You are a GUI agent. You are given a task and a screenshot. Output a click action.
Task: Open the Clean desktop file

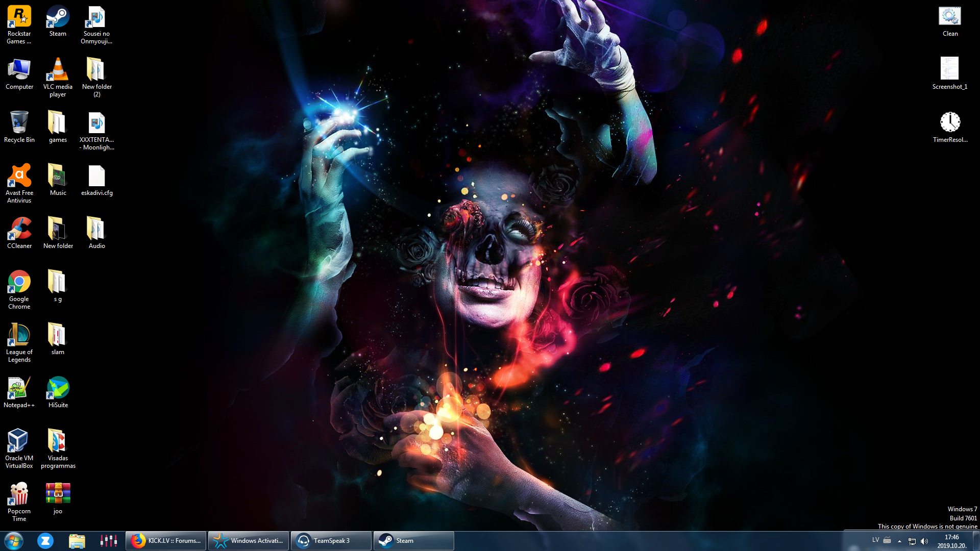click(950, 21)
